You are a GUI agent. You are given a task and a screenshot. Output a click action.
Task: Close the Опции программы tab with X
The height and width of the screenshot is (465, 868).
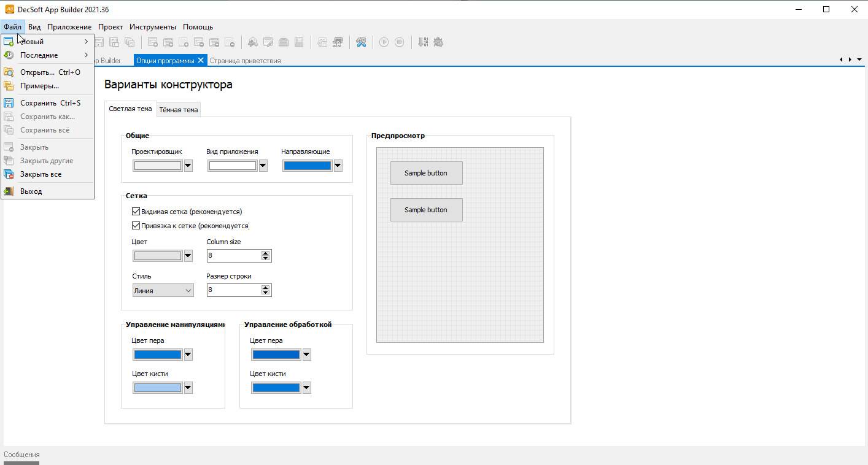click(x=200, y=61)
